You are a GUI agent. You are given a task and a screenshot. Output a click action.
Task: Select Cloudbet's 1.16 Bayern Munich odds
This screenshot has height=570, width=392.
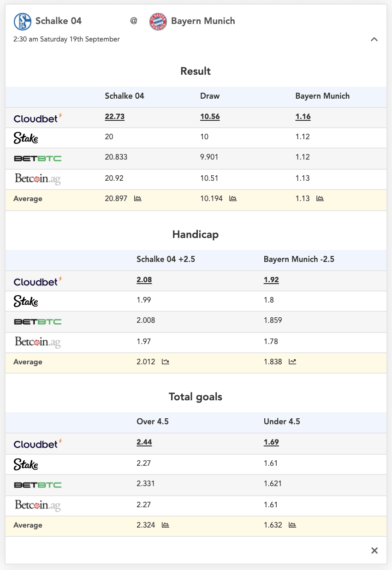click(303, 117)
